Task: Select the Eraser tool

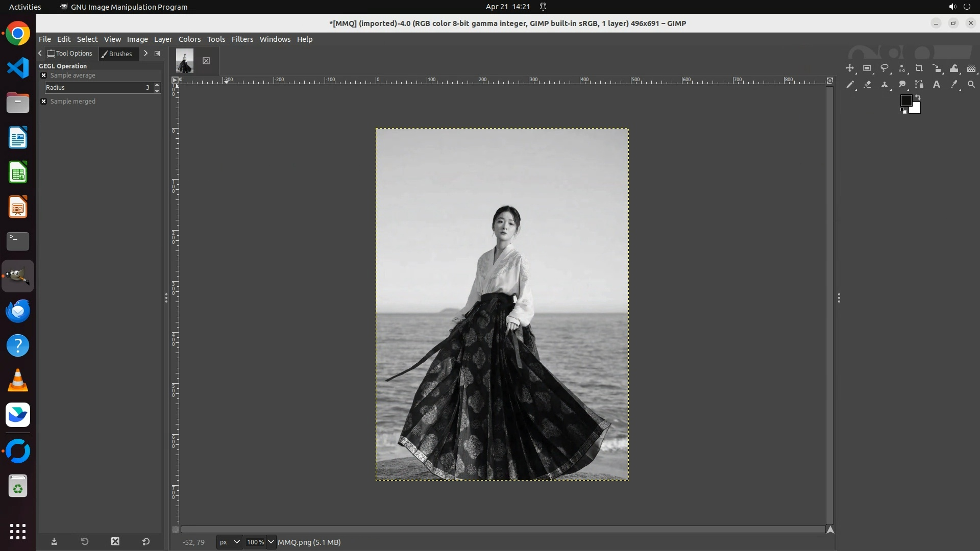Action: coord(867,85)
